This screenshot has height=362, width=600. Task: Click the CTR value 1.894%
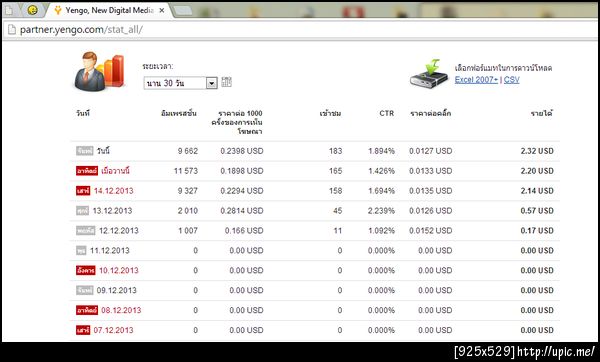tap(381, 151)
